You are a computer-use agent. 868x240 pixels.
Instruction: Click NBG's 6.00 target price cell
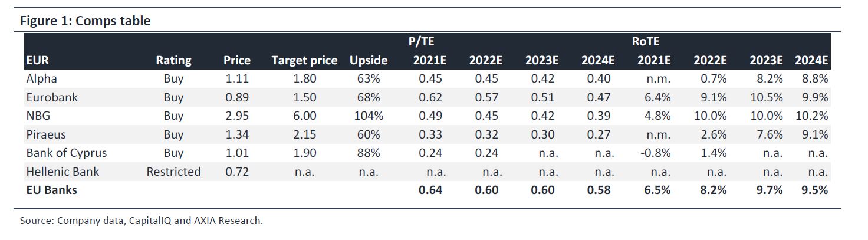[304, 116]
